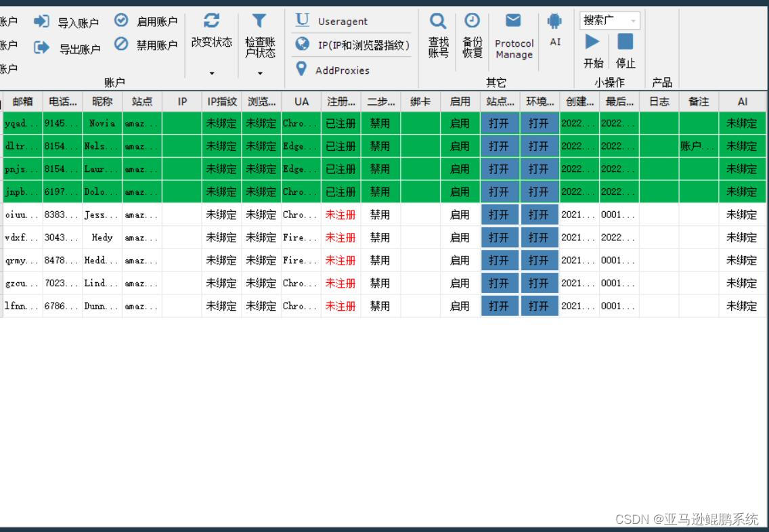The width and height of the screenshot is (769, 532).
Task: Select email cell oiuu...
Action: [22, 215]
